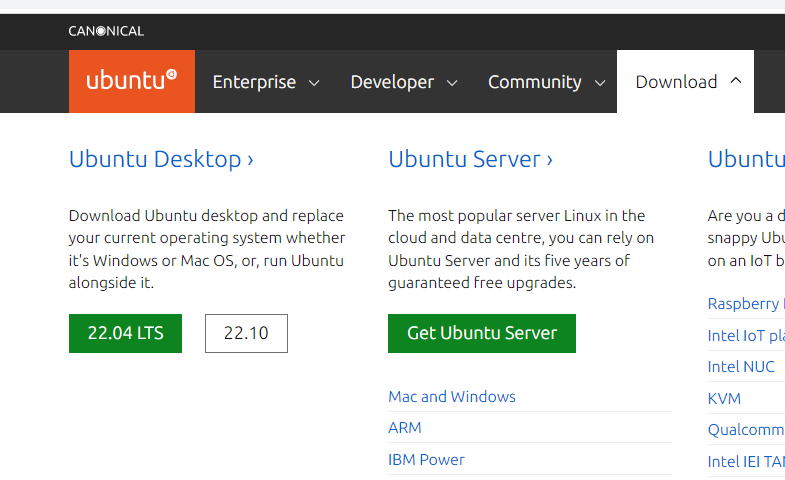The width and height of the screenshot is (785, 480).
Task: Expand the Developer menu chevron
Action: pyautogui.click(x=452, y=83)
